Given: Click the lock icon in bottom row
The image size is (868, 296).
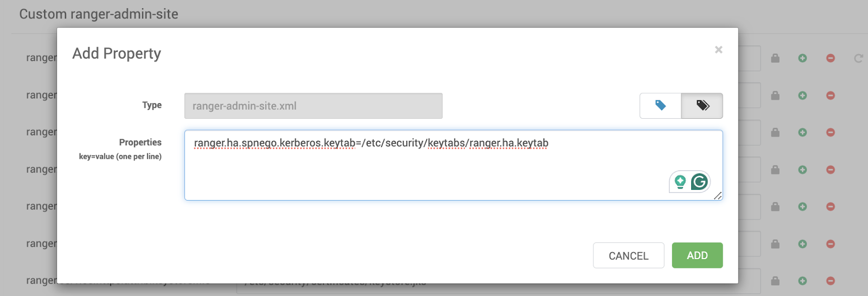Looking at the screenshot, I should 775,281.
